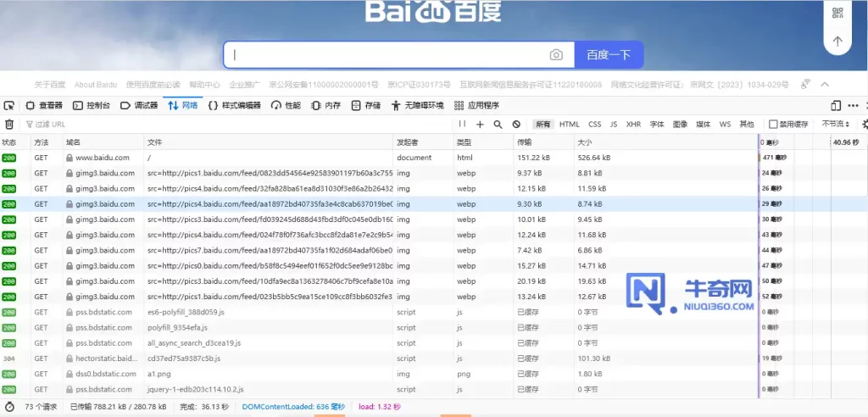Filter requests by WS
This screenshot has height=417, width=868.
coord(726,125)
